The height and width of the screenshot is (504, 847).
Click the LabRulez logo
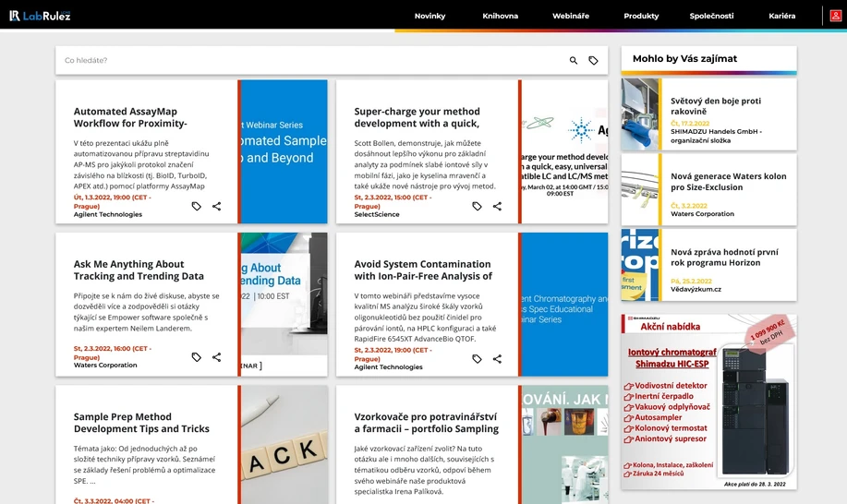pyautogui.click(x=40, y=16)
